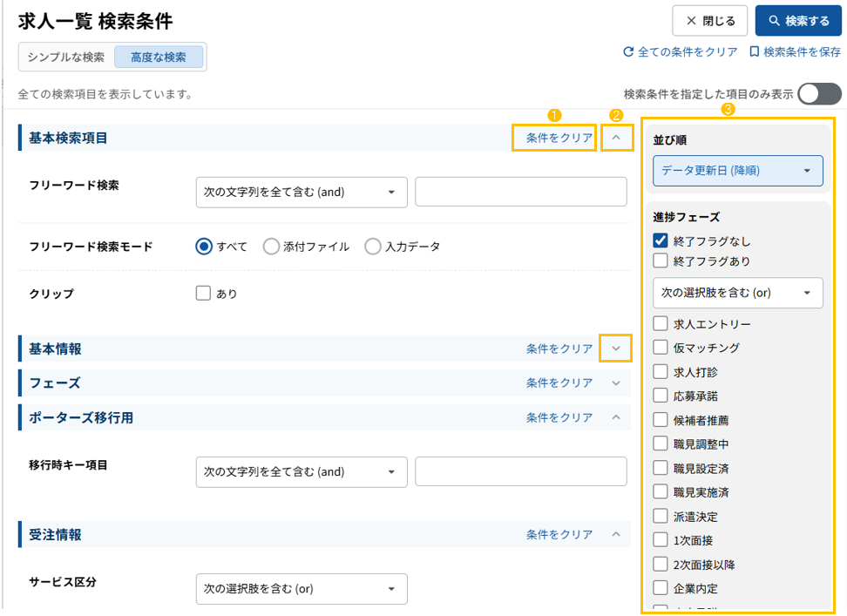Uncheck 終了フラグなし checkbox

coord(661,241)
